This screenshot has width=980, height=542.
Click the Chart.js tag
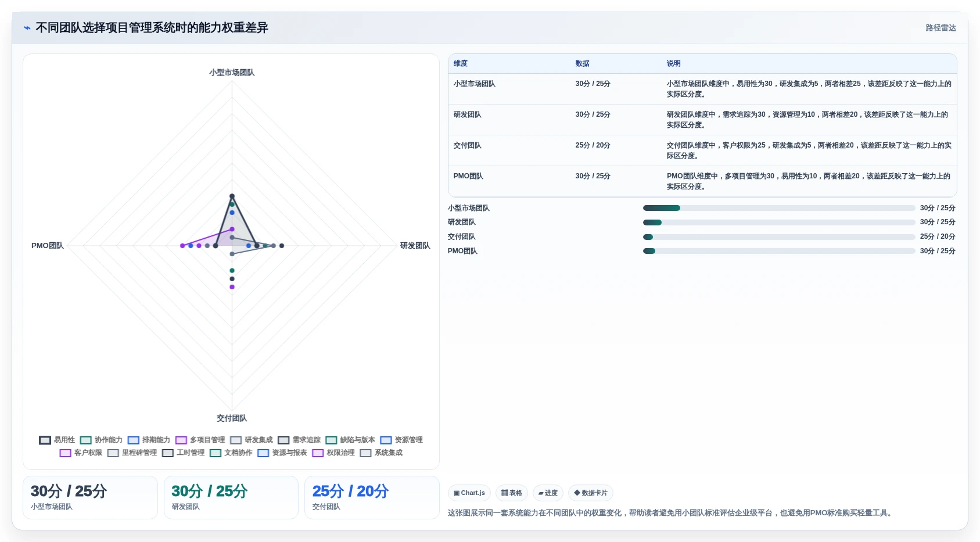469,493
